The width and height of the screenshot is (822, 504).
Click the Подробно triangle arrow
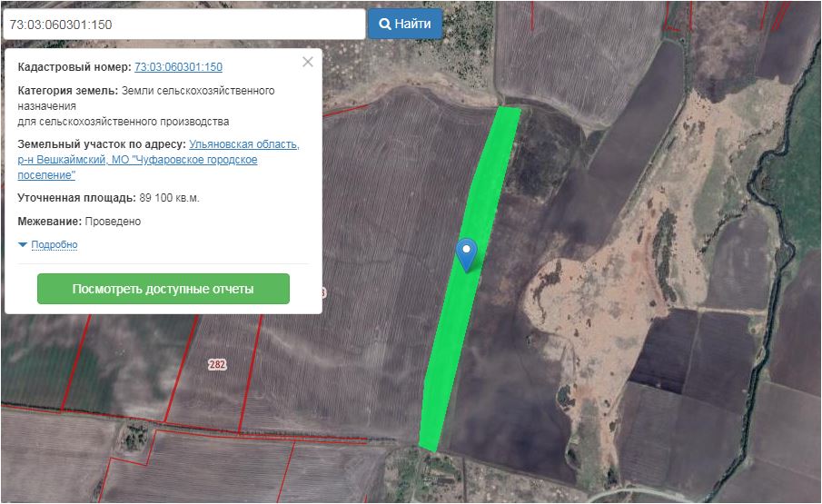pos(23,244)
